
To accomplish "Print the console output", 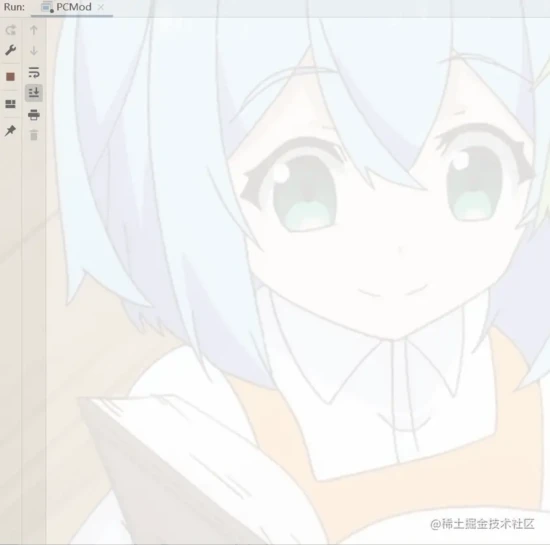I will pyautogui.click(x=34, y=115).
